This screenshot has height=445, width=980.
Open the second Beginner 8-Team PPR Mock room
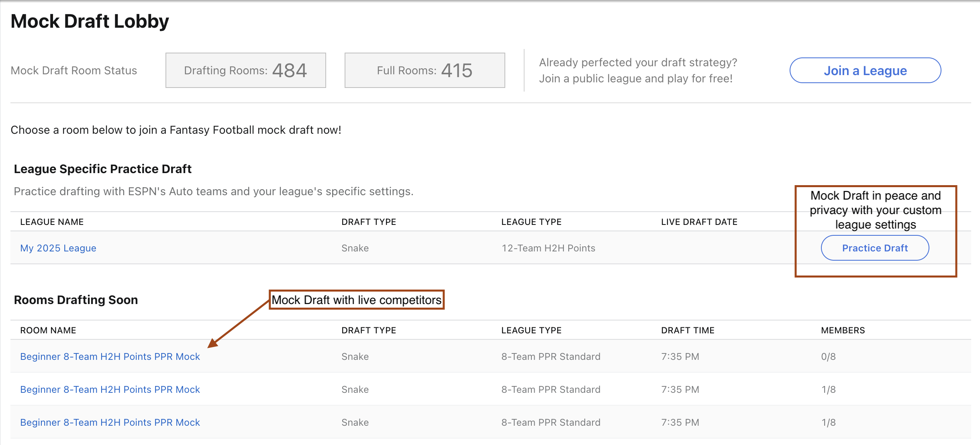(110, 390)
